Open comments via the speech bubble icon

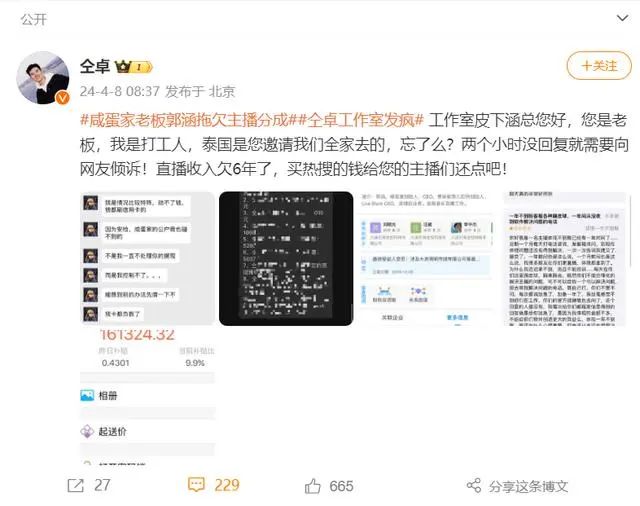coord(196,485)
